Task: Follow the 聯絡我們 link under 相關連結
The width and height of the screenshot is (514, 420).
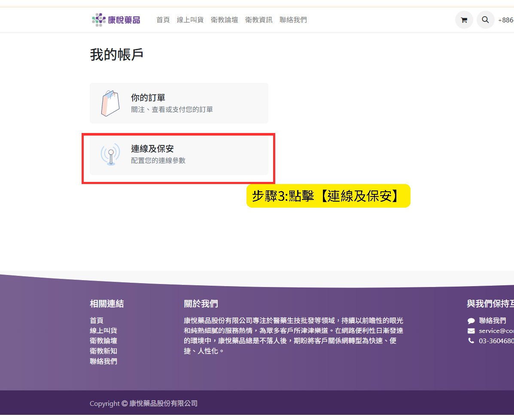Action: (103, 361)
